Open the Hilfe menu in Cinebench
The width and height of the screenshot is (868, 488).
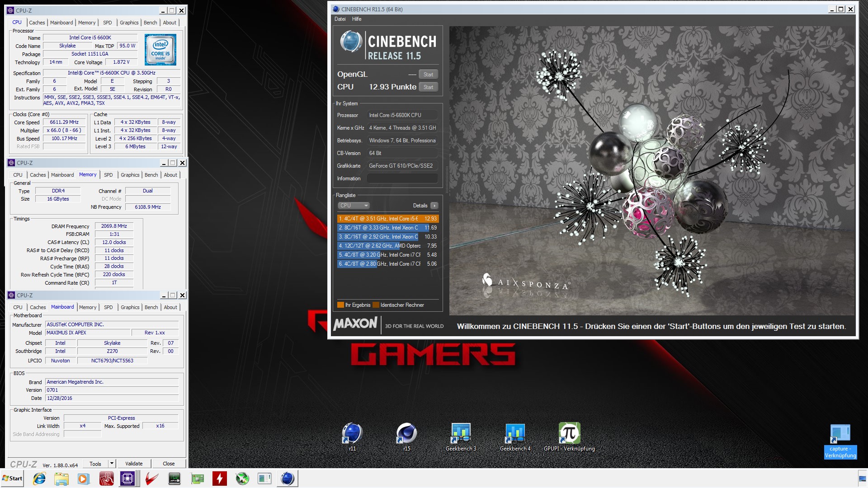357,19
